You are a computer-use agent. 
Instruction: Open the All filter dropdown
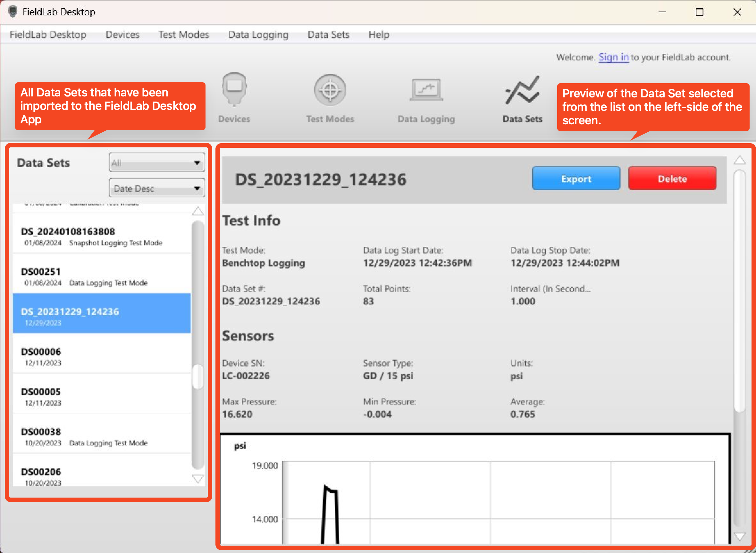[x=157, y=162]
